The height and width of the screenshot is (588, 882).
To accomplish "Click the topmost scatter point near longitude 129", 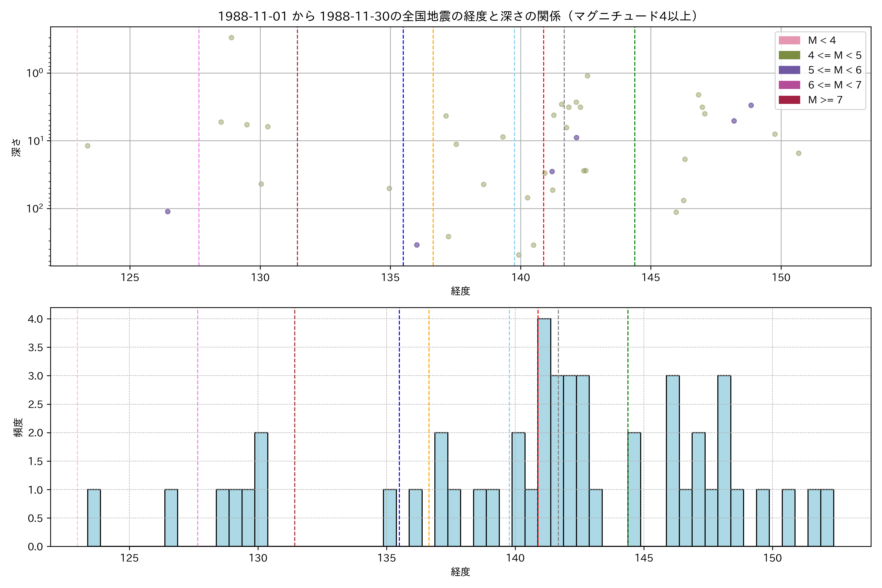I will click(x=231, y=37).
